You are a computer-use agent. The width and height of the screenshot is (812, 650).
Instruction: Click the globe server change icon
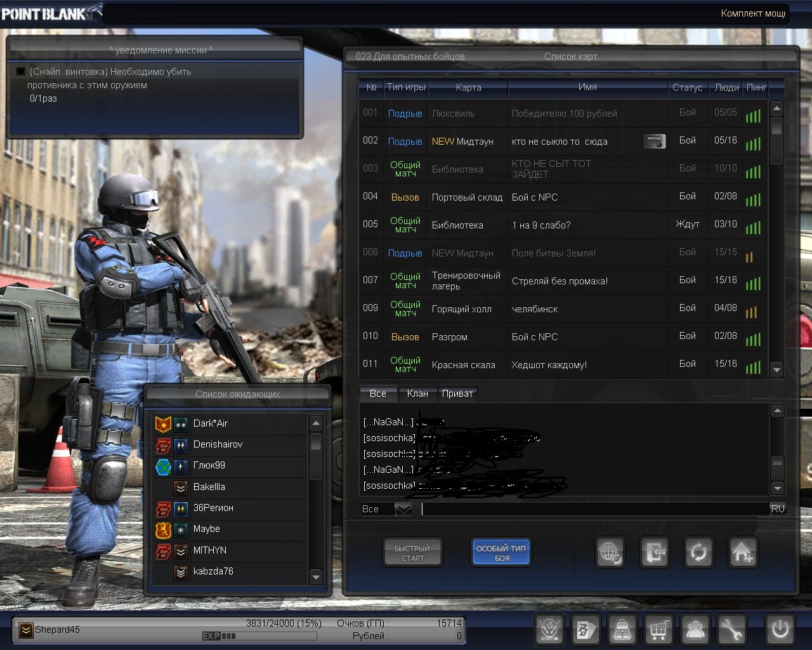point(610,552)
